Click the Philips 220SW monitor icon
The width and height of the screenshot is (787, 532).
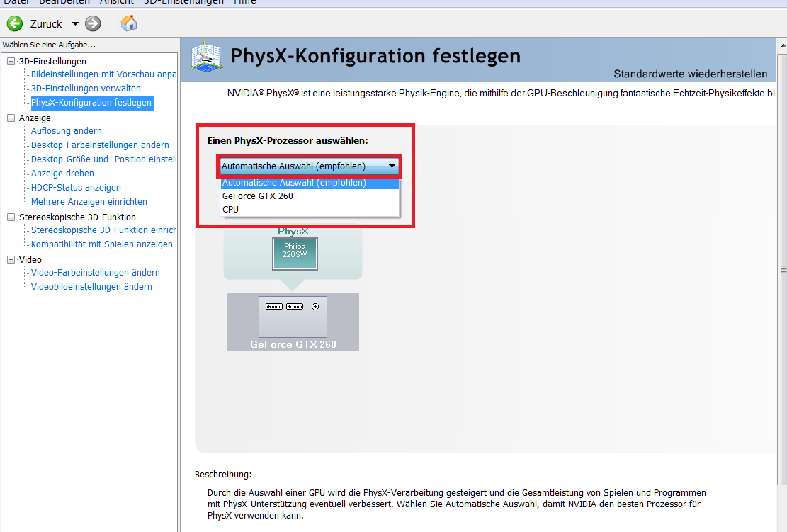click(x=295, y=254)
